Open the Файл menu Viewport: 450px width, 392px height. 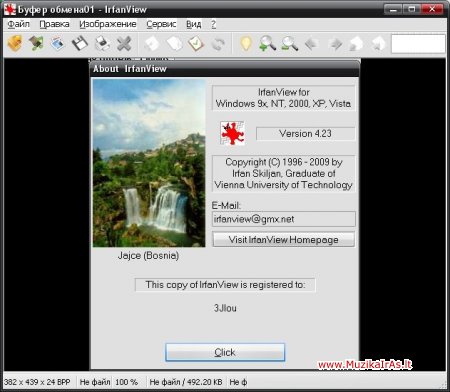(18, 24)
